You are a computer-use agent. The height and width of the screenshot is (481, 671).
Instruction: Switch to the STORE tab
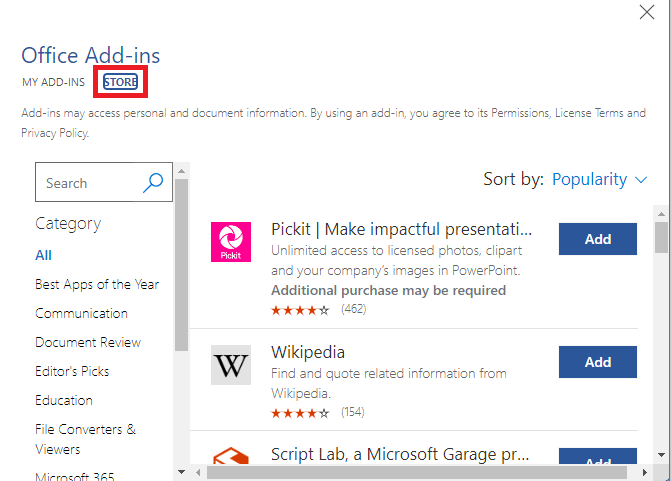pos(121,82)
